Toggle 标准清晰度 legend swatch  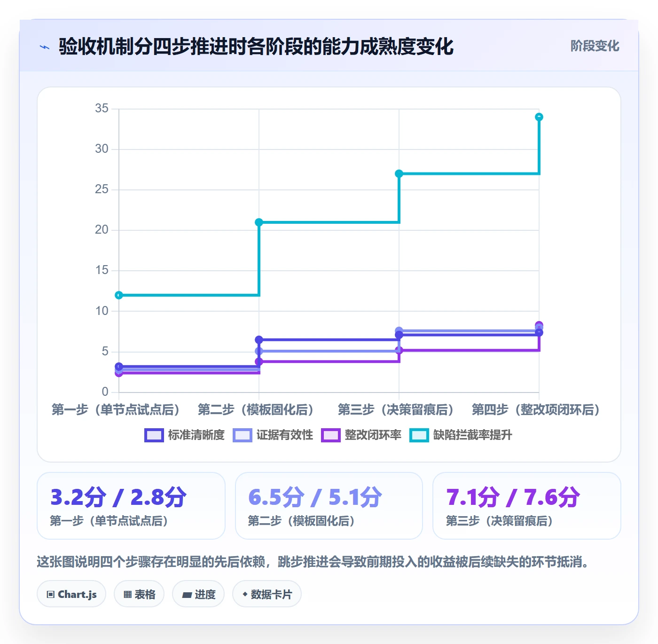pyautogui.click(x=154, y=435)
